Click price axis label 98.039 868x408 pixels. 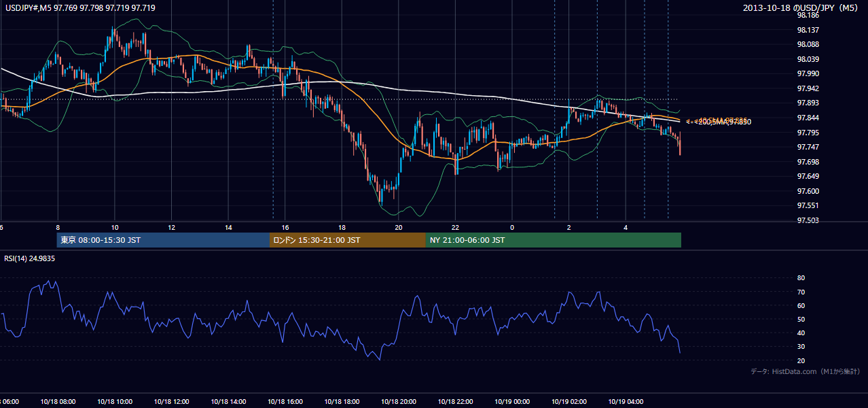(808, 59)
